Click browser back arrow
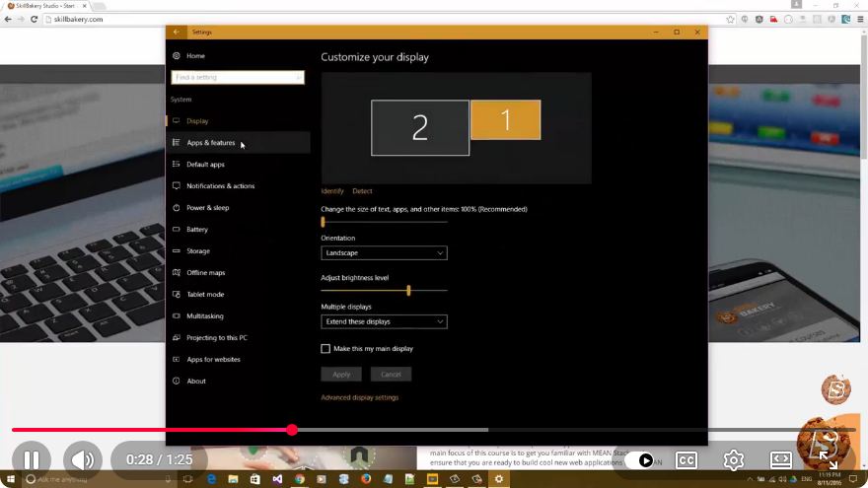Viewport: 868px width, 488px height. pyautogui.click(x=8, y=19)
